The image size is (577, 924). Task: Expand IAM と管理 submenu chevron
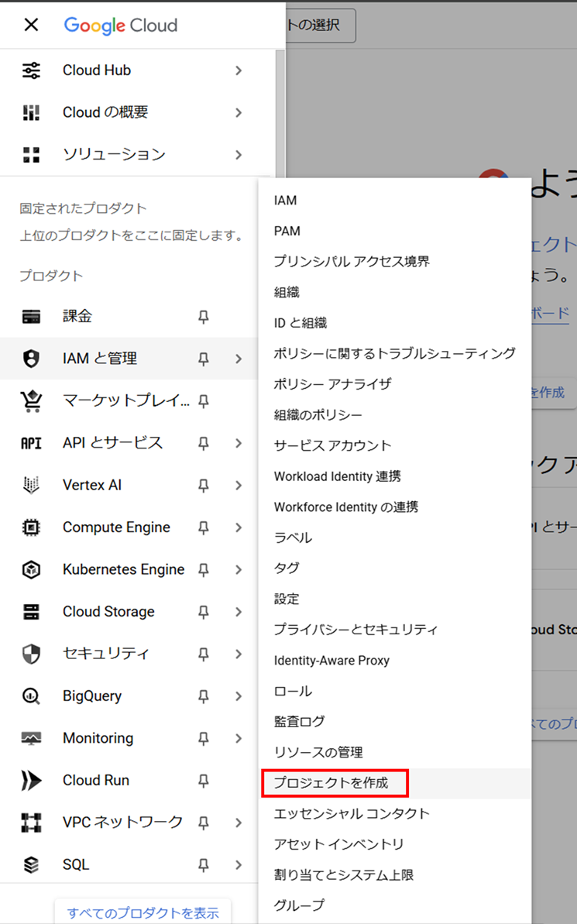pos(238,359)
